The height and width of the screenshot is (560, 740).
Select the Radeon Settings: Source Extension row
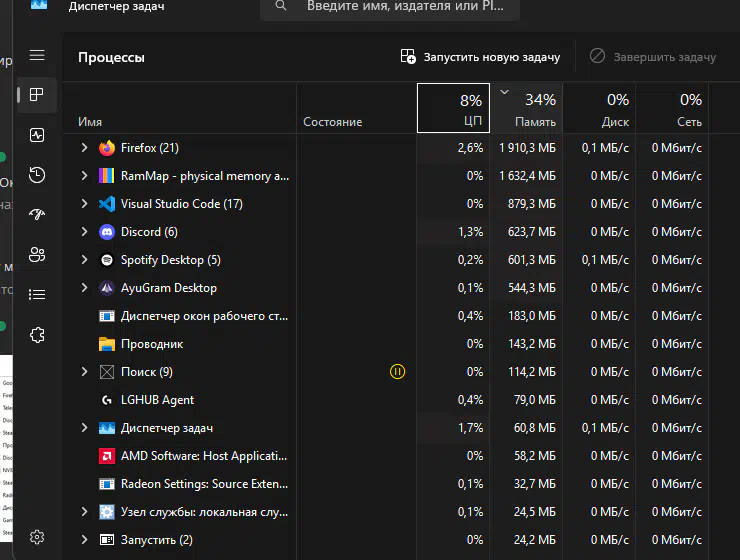[x=386, y=484]
